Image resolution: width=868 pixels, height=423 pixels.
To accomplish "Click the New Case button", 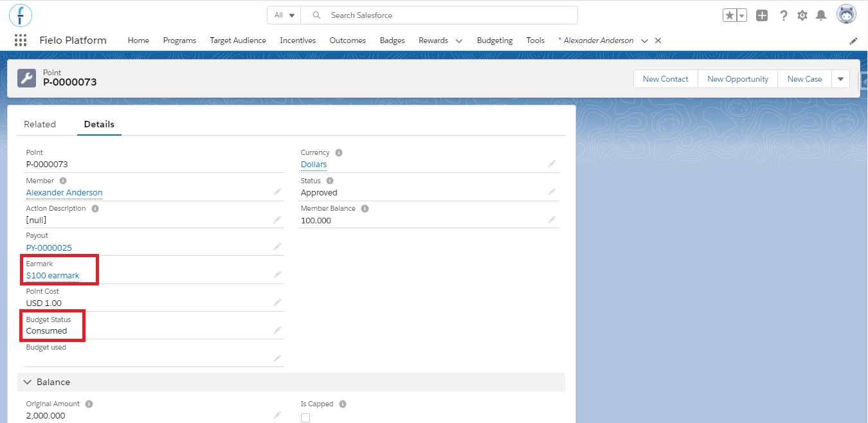I will click(804, 79).
